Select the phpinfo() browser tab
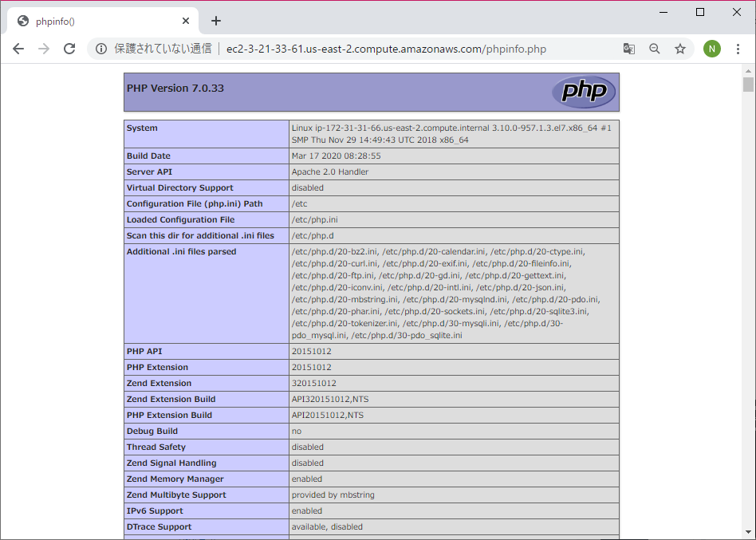756x540 pixels. click(103, 21)
